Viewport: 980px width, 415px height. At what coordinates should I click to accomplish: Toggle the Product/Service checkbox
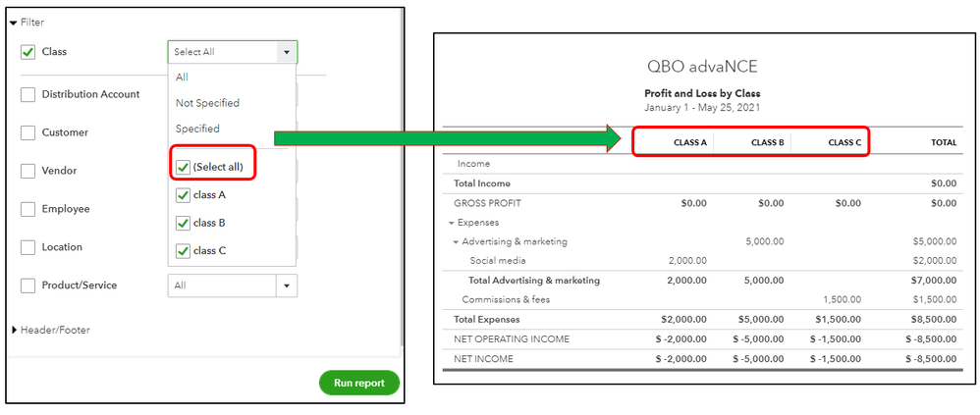[x=27, y=285]
